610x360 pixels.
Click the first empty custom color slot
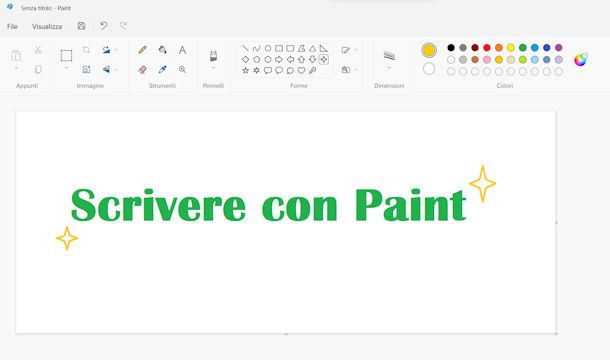(451, 72)
